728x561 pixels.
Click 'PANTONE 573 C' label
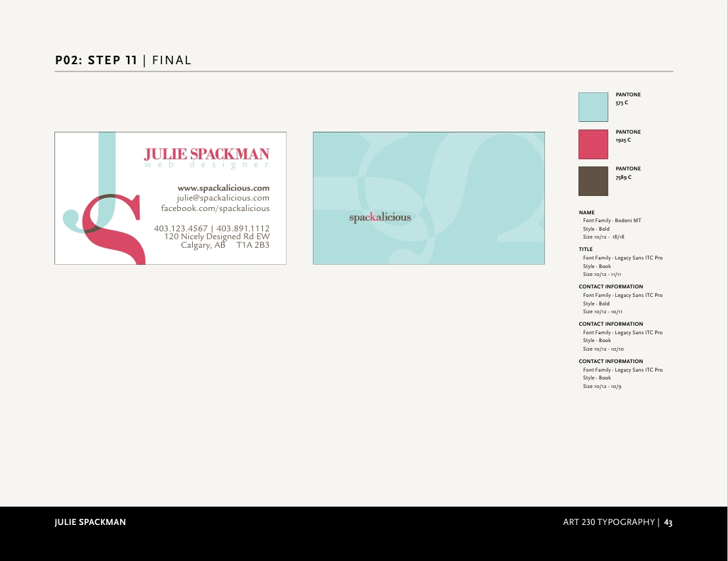pos(628,98)
